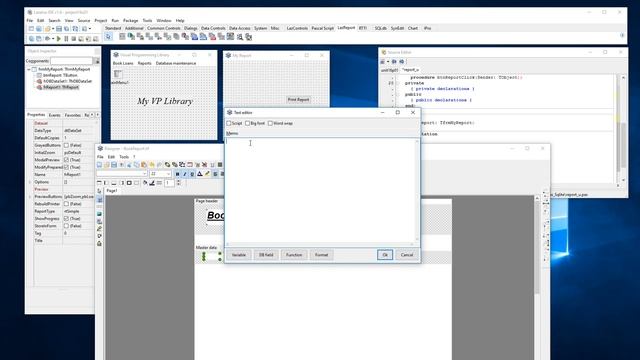Collapse the frmMyReport tree node

[29, 69]
